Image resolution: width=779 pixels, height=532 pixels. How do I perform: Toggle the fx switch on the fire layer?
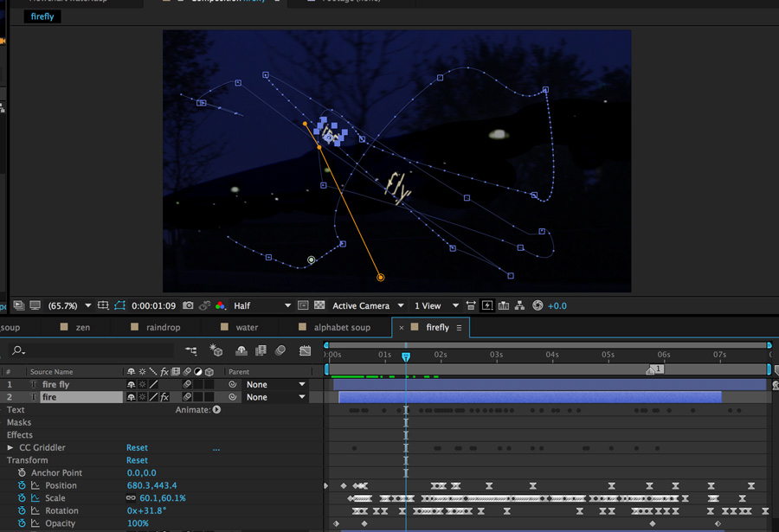[x=164, y=396]
